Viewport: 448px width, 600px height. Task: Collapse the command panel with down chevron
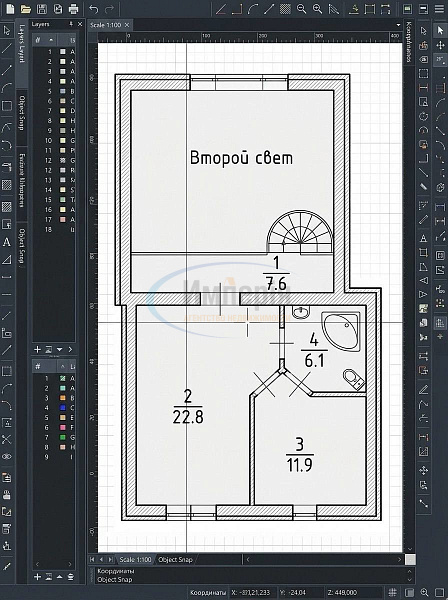coord(409,580)
